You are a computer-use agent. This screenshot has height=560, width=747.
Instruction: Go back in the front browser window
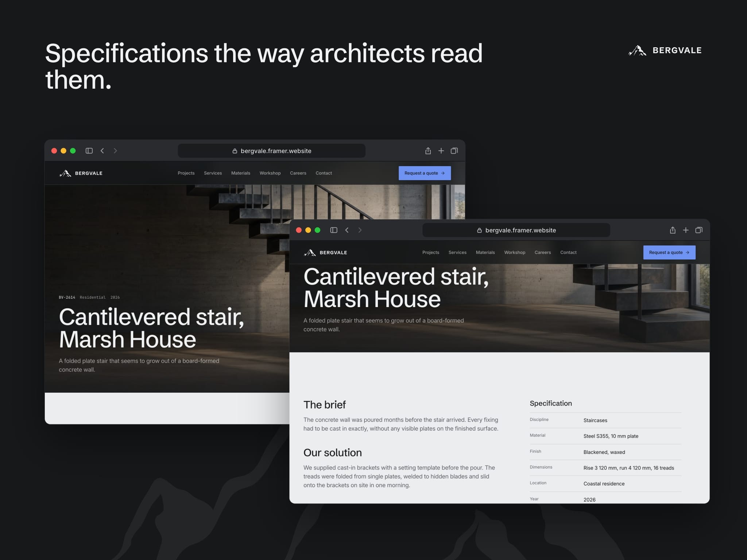tap(347, 230)
